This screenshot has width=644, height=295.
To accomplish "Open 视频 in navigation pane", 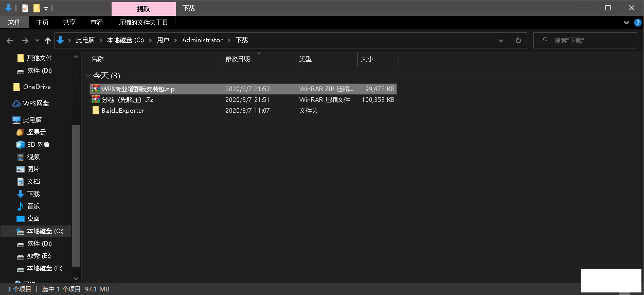I will tap(33, 157).
